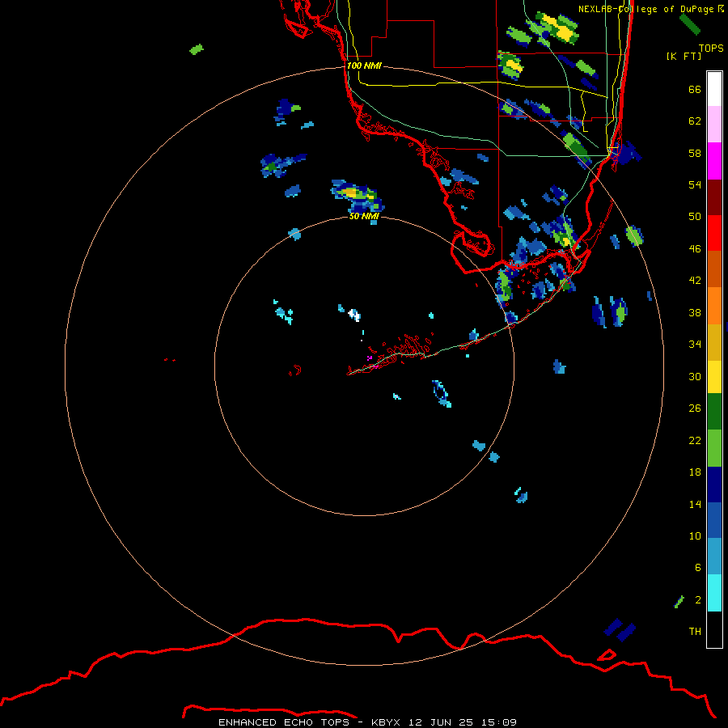Click the white echo pixel north of the Keys
Screen dimensions: 728x728
(x=354, y=315)
